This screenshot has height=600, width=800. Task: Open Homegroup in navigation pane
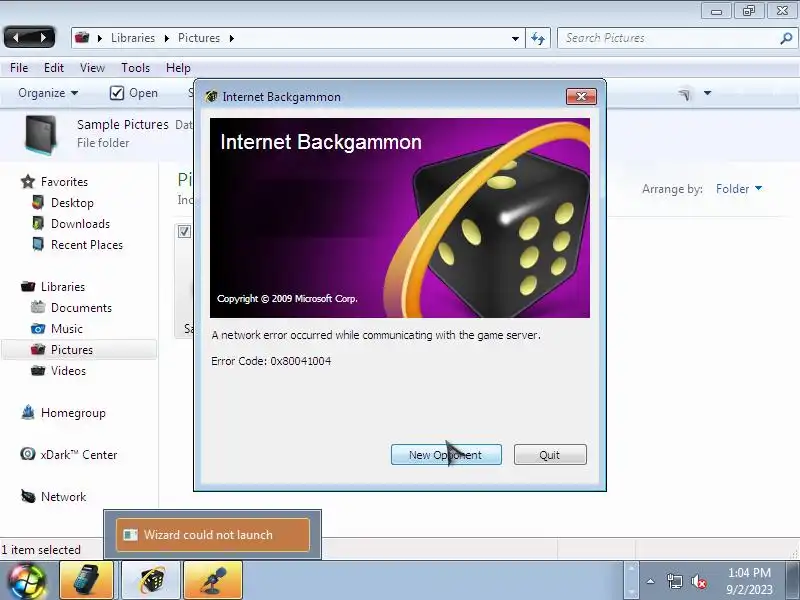pyautogui.click(x=73, y=413)
